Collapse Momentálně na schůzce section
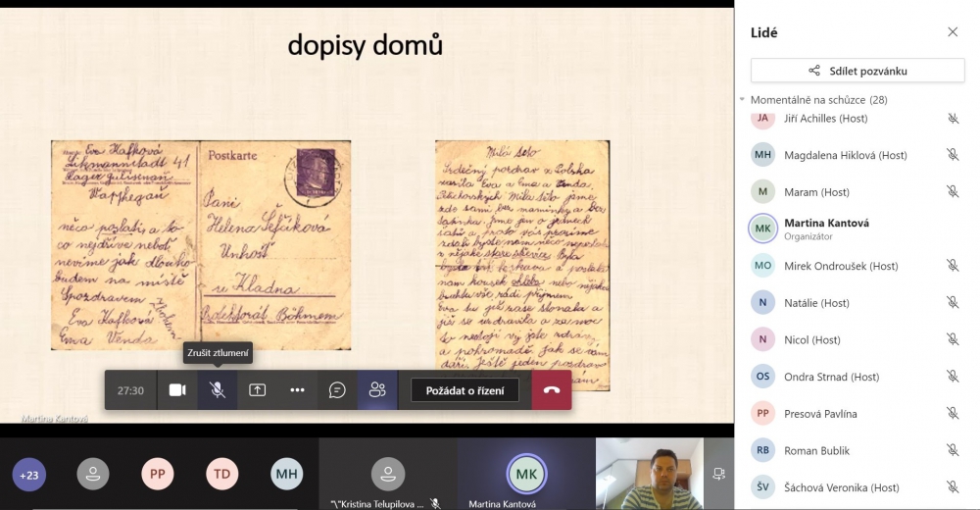This screenshot has height=510, width=980. pos(742,99)
